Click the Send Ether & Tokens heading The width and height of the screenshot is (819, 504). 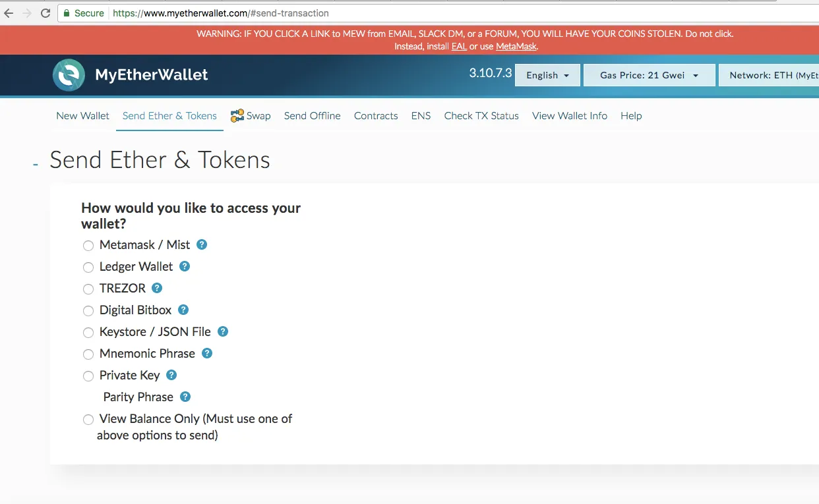pos(160,160)
